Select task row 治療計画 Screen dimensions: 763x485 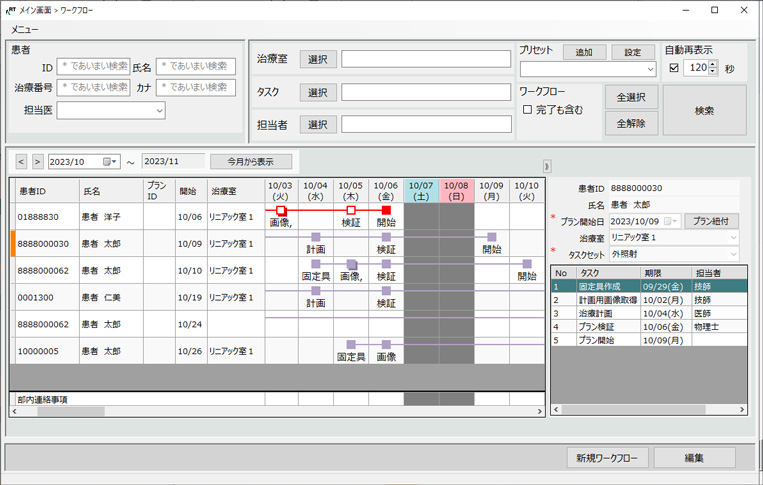(649, 313)
